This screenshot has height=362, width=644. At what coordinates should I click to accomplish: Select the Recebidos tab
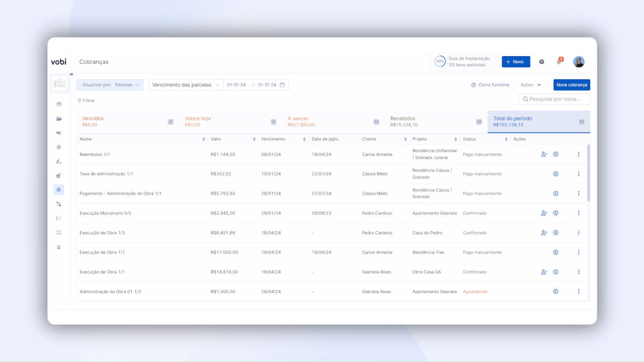click(x=436, y=122)
